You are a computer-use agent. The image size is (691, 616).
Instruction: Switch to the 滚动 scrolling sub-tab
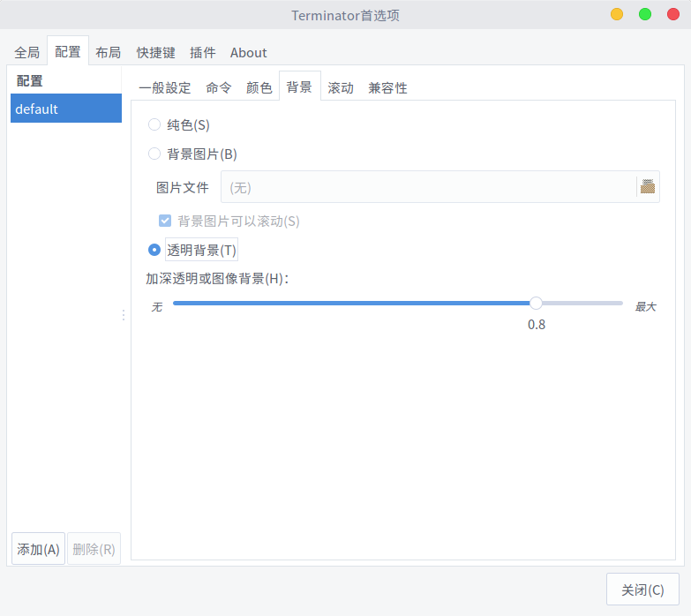[341, 87]
